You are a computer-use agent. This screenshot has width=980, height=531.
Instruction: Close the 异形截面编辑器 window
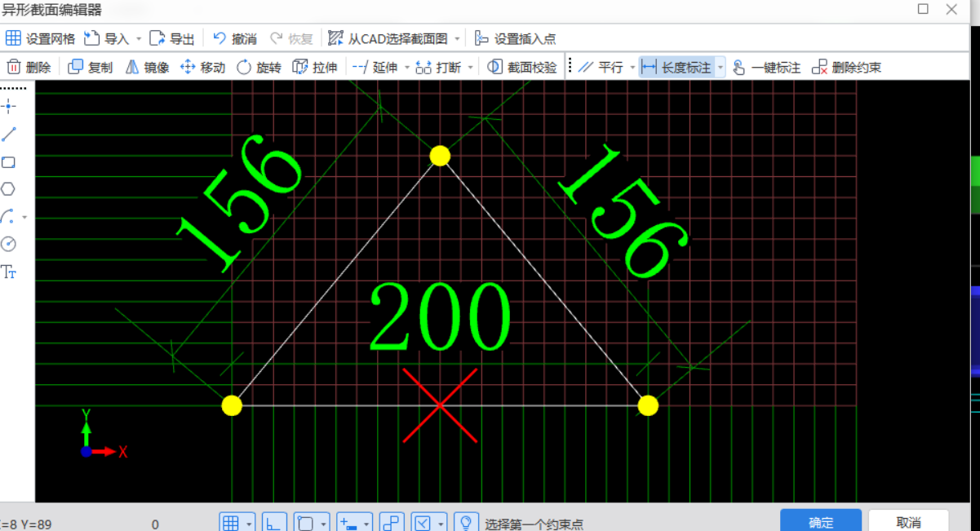(951, 9)
